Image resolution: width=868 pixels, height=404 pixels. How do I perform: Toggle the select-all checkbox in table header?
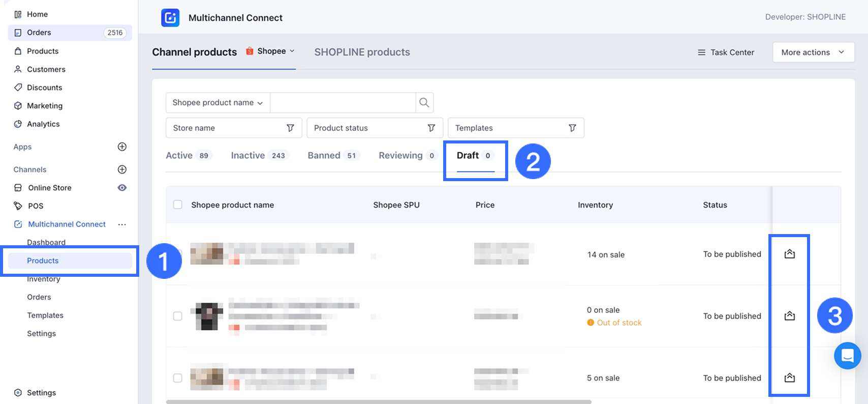tap(177, 205)
